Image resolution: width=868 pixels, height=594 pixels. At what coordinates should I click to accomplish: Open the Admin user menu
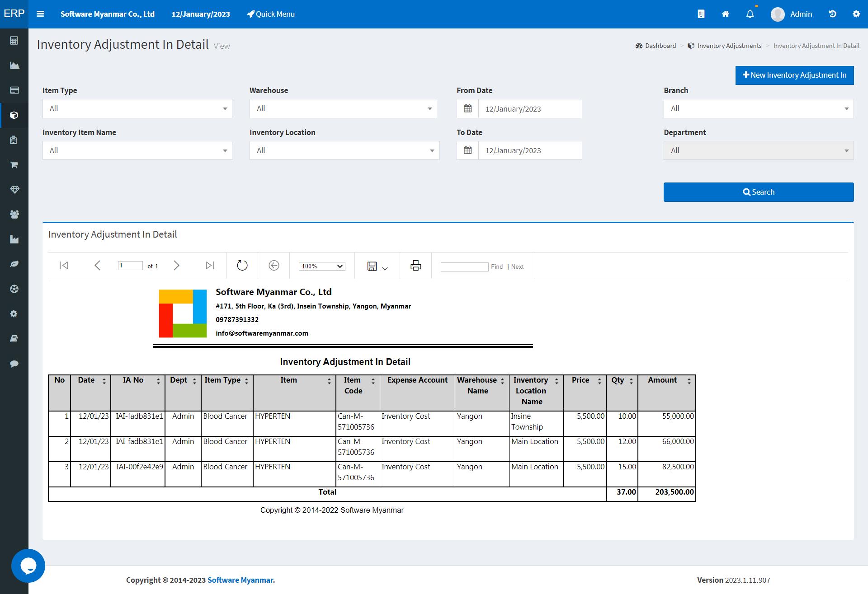[792, 14]
